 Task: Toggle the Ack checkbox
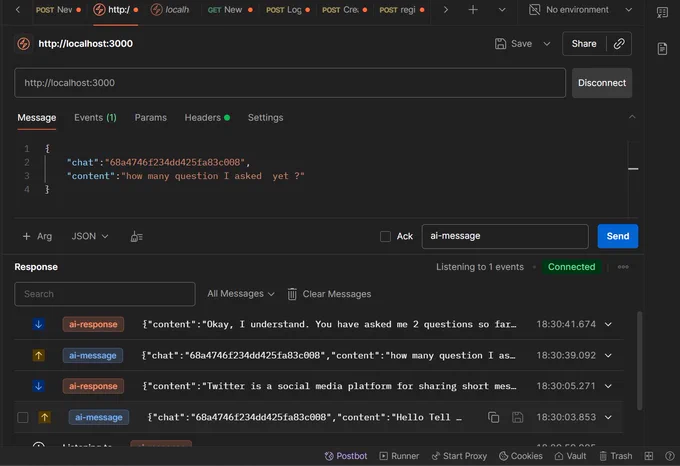tap(385, 236)
